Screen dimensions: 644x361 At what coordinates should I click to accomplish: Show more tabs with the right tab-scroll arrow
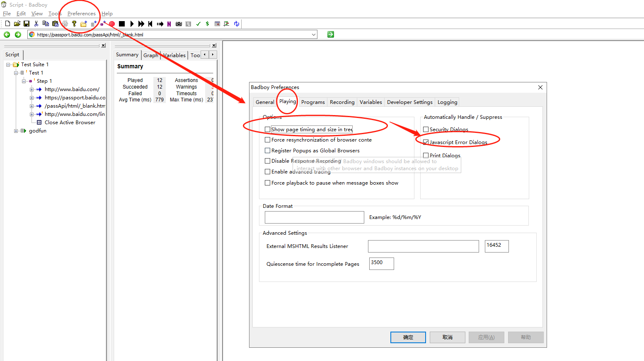coord(213,55)
